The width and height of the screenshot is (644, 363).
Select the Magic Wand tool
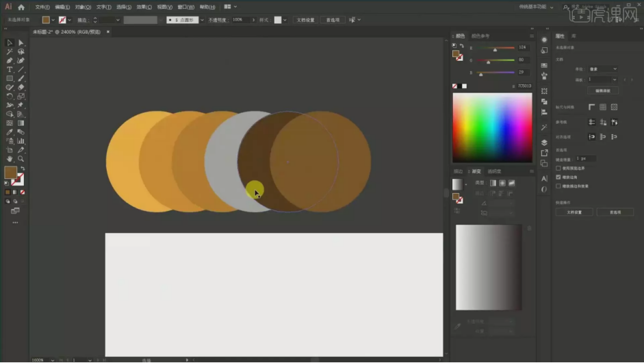tap(10, 51)
